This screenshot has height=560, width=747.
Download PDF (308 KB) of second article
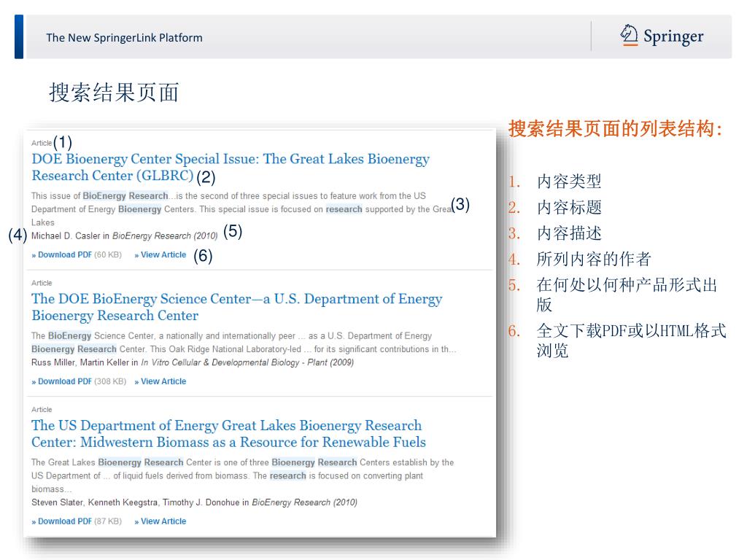pos(79,381)
